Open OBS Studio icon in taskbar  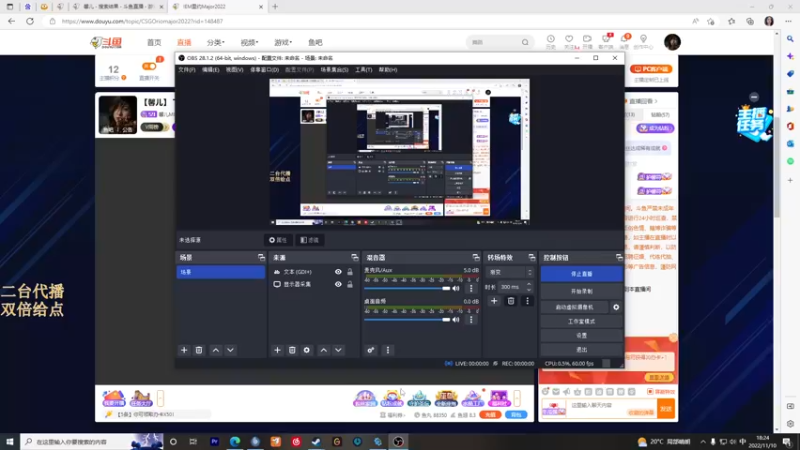point(398,441)
